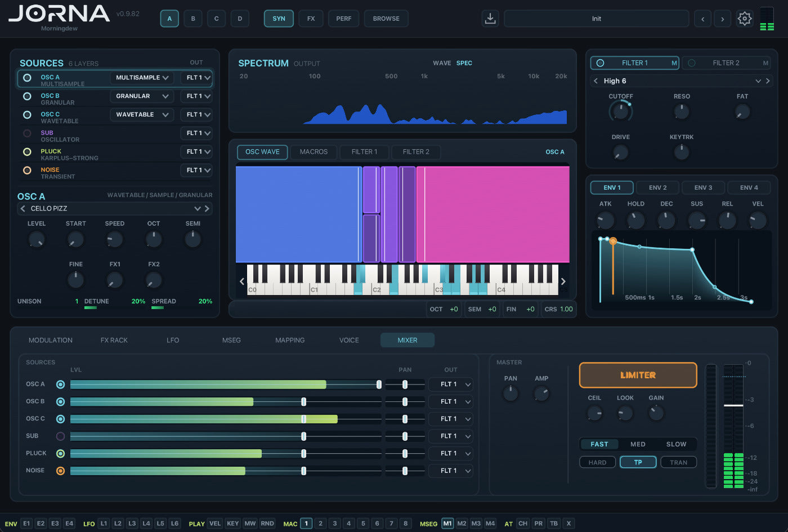Image resolution: width=788 pixels, height=532 pixels.
Task: Expand the CELLO PIZZ sample dropdown
Action: pyautogui.click(x=198, y=208)
